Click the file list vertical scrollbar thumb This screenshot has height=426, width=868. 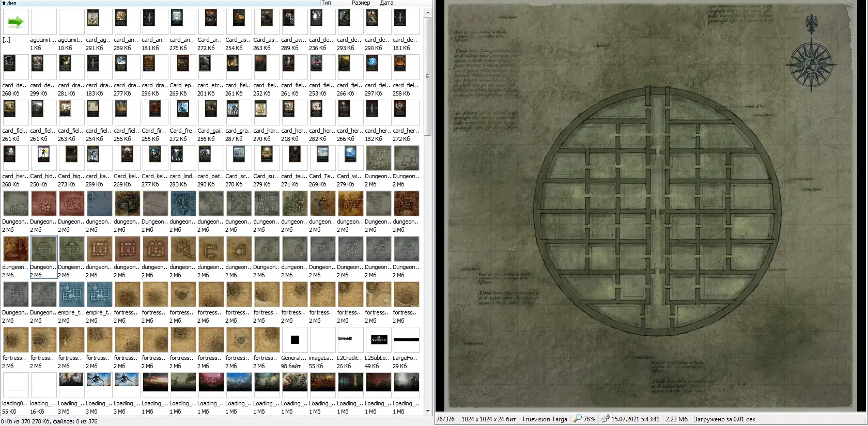(x=428, y=76)
